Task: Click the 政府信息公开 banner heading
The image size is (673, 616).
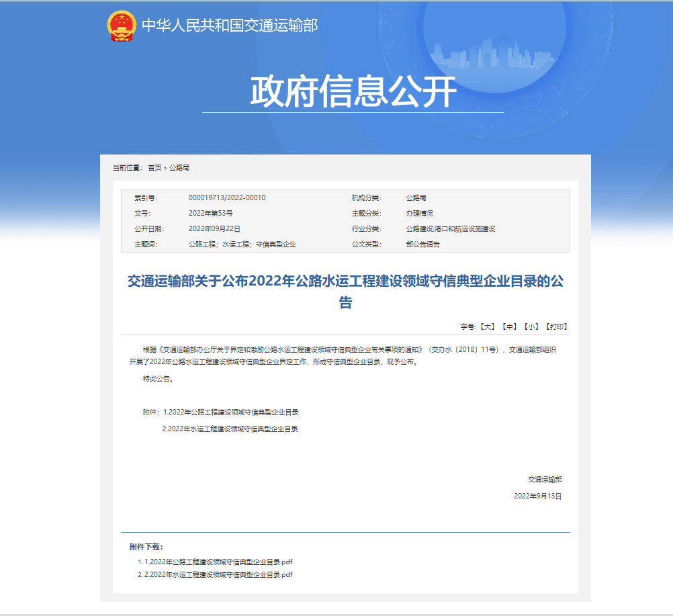Action: tap(353, 91)
